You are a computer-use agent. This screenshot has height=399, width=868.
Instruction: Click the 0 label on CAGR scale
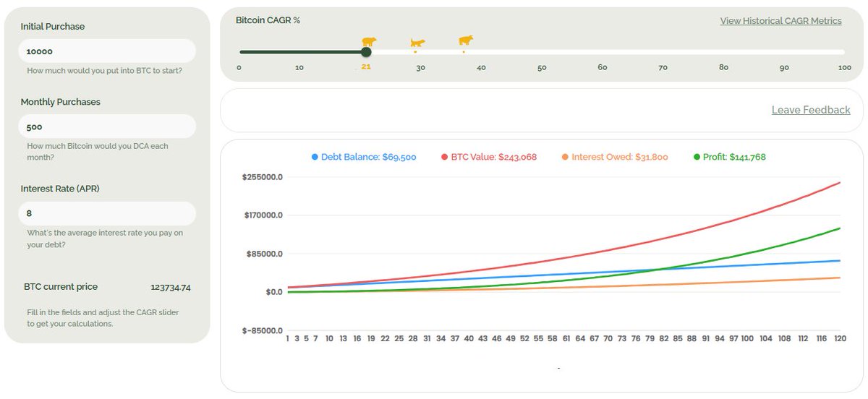pos(239,67)
